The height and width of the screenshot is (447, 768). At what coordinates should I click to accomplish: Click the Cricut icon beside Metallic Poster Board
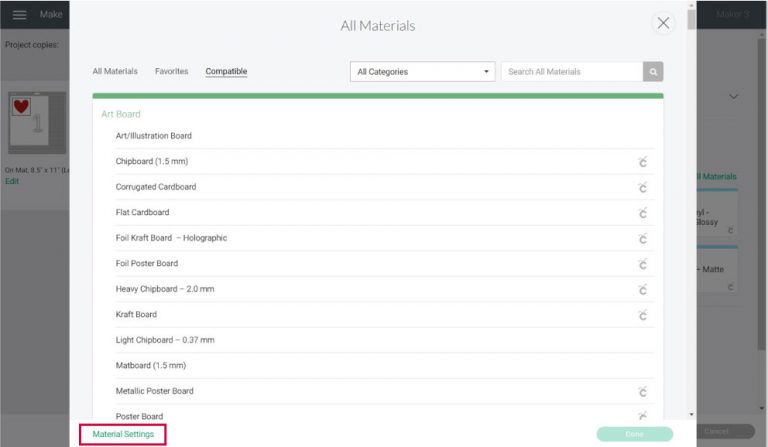[643, 392]
